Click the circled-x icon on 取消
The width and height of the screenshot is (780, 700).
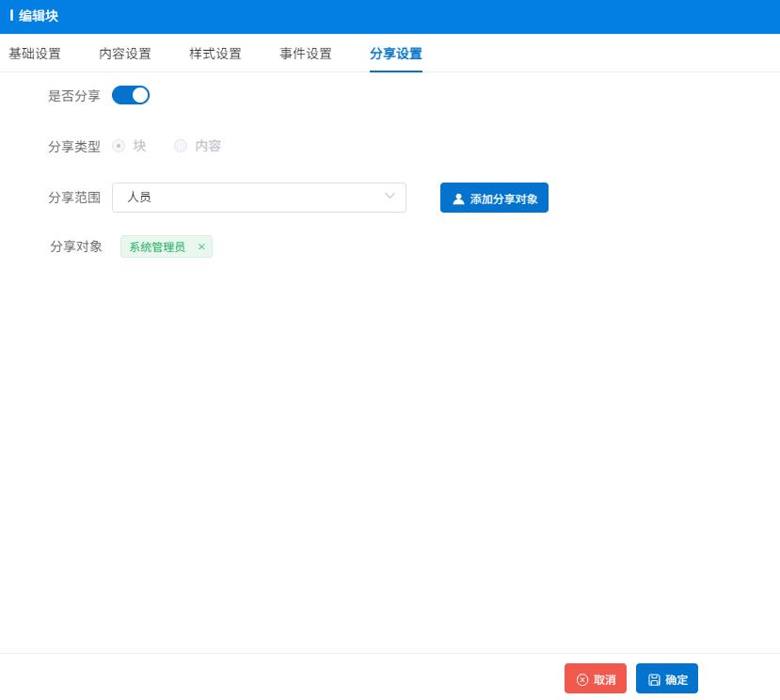582,679
